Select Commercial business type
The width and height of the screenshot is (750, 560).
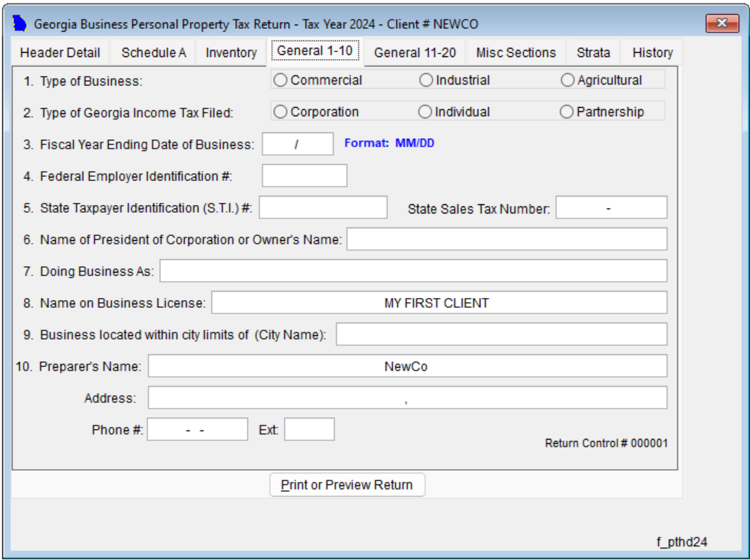pos(281,80)
